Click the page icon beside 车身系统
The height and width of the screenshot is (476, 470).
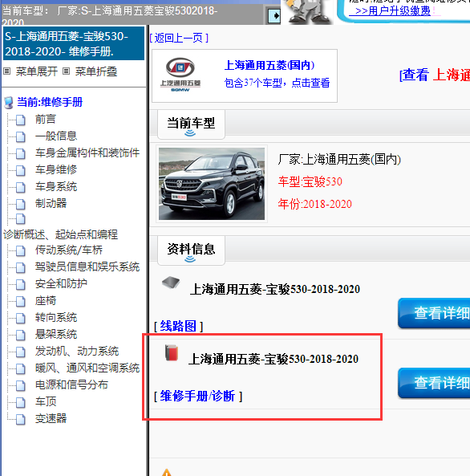(x=21, y=187)
